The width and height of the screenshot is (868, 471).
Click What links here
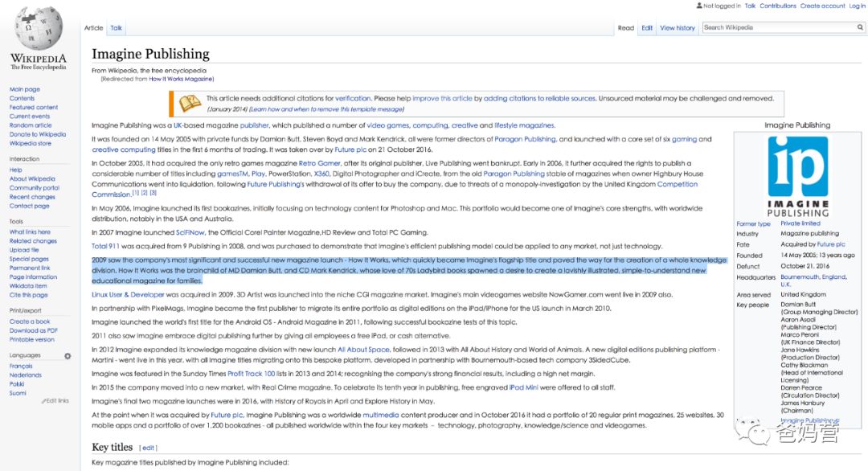(x=30, y=232)
